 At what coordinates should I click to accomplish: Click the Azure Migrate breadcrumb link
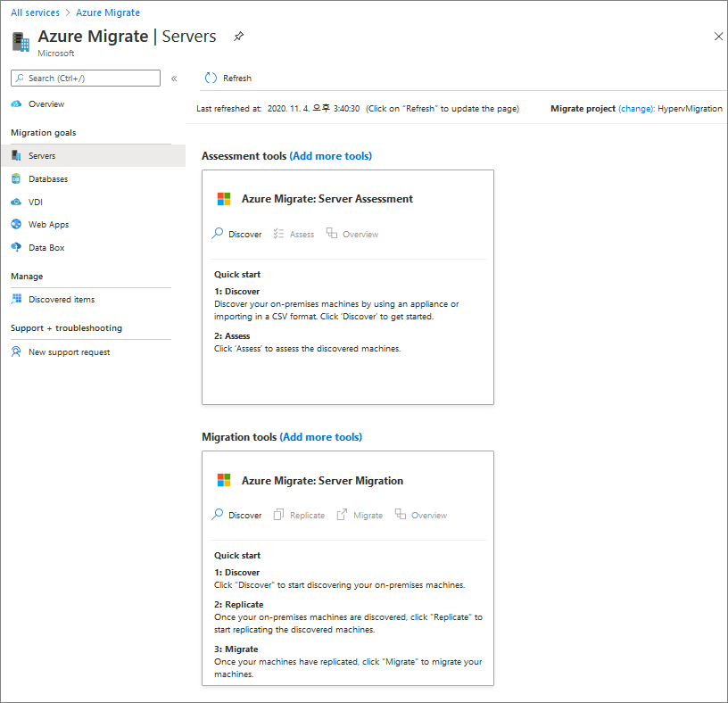[x=108, y=12]
